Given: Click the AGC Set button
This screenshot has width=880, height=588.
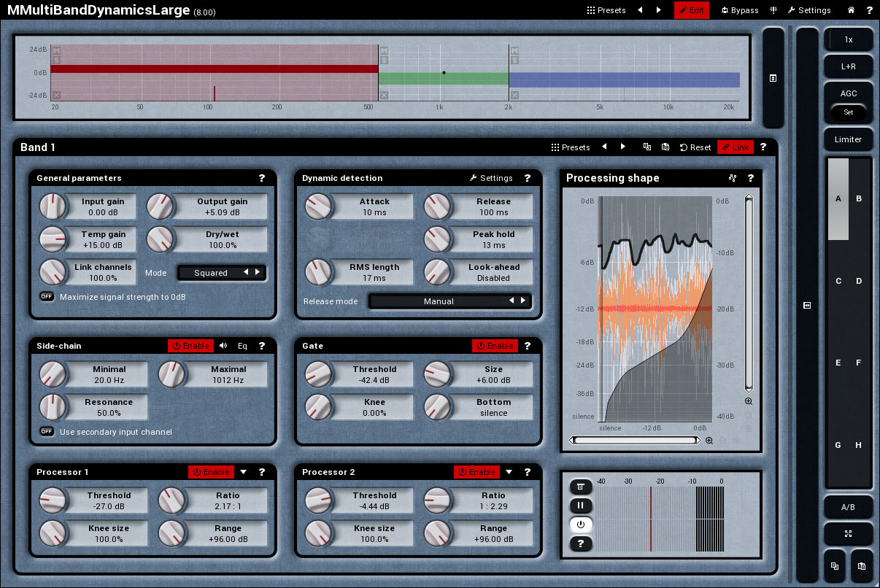Looking at the screenshot, I should pos(848,112).
